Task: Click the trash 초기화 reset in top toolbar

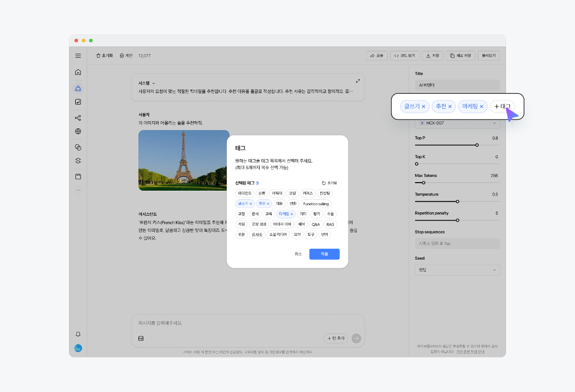Action: pos(104,56)
